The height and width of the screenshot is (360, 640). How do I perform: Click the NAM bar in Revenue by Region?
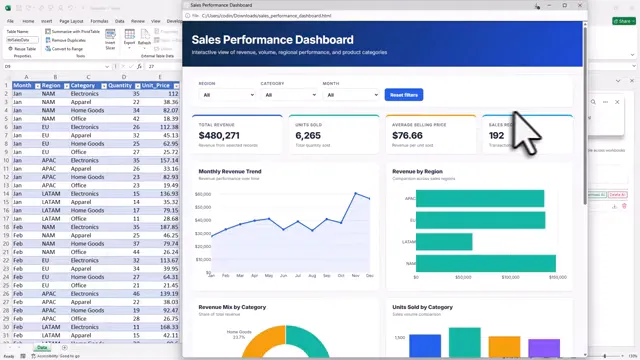click(486, 263)
